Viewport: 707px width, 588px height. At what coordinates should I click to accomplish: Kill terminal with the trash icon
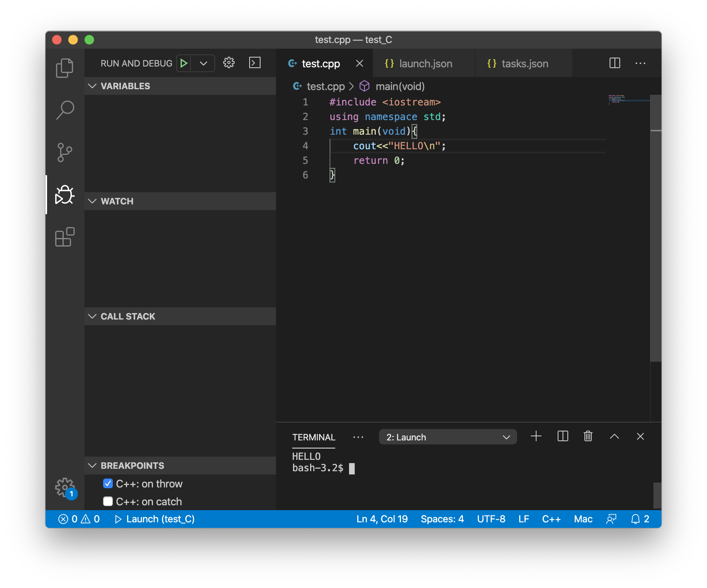(588, 436)
